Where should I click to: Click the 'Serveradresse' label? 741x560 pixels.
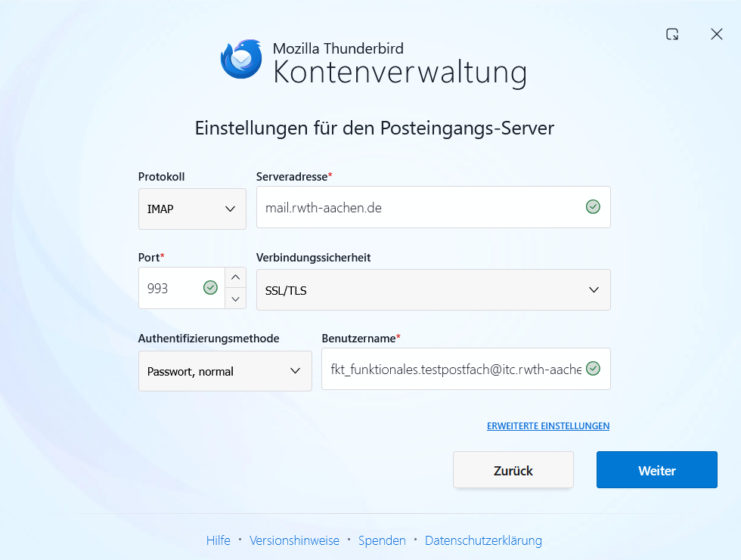click(x=292, y=177)
